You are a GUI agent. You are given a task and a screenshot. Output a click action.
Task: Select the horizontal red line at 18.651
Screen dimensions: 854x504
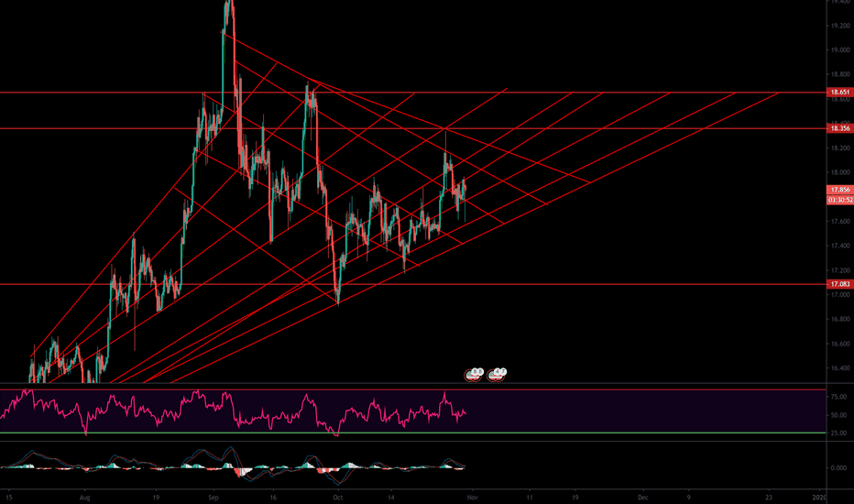click(x=413, y=93)
